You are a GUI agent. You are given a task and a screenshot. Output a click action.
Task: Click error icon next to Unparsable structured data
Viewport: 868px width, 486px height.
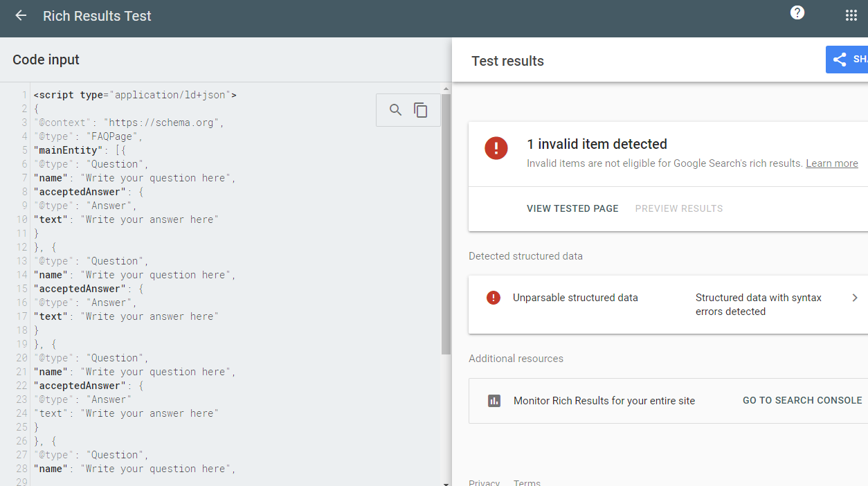[x=493, y=298]
